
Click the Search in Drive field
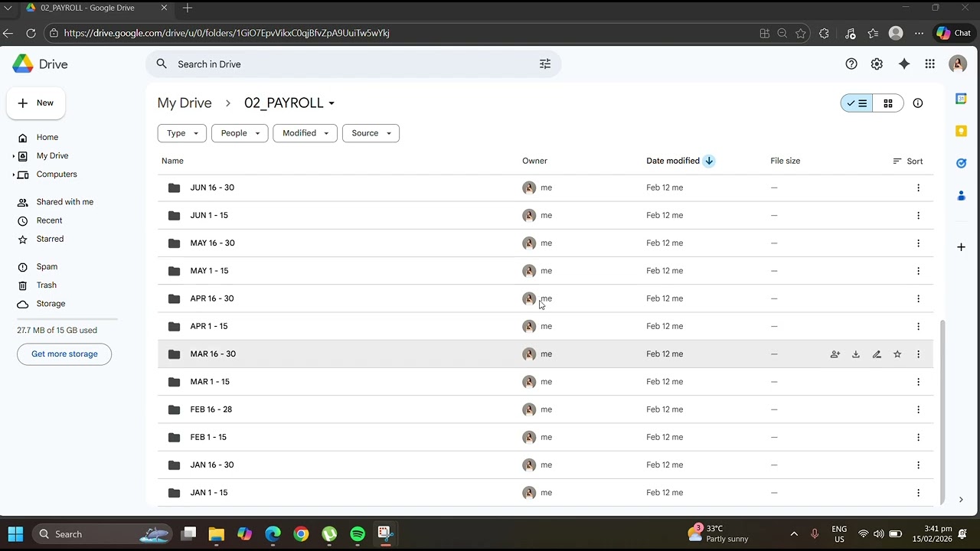point(353,64)
